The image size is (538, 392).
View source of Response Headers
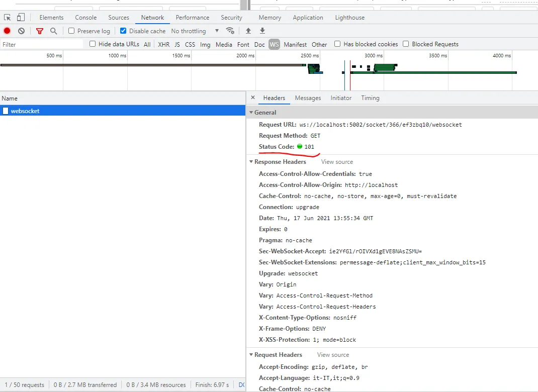(x=337, y=161)
